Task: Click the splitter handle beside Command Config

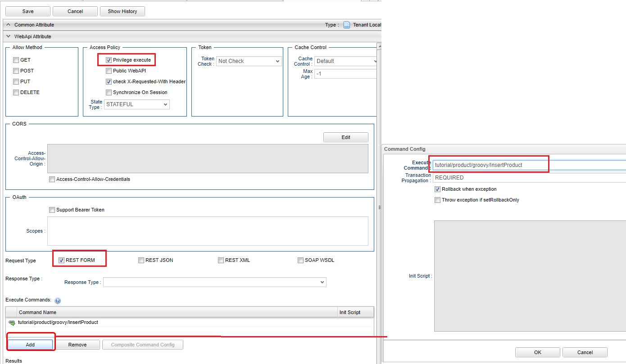Action: click(x=379, y=207)
